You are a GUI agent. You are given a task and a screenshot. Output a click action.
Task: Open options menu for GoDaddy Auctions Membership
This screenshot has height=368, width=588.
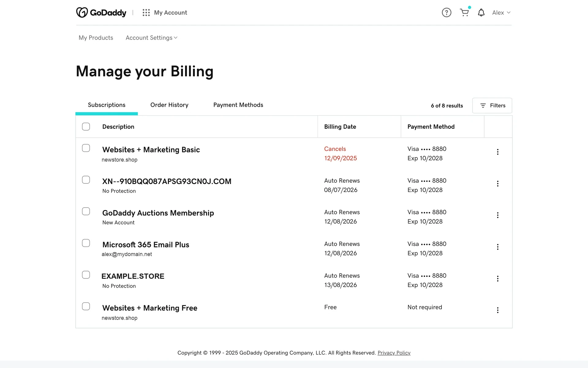pyautogui.click(x=498, y=215)
